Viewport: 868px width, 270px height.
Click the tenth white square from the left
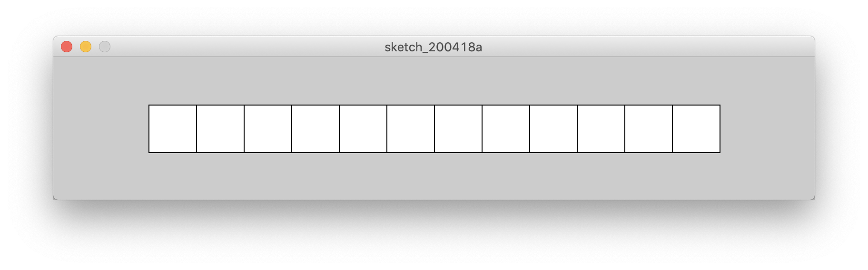tap(601, 129)
